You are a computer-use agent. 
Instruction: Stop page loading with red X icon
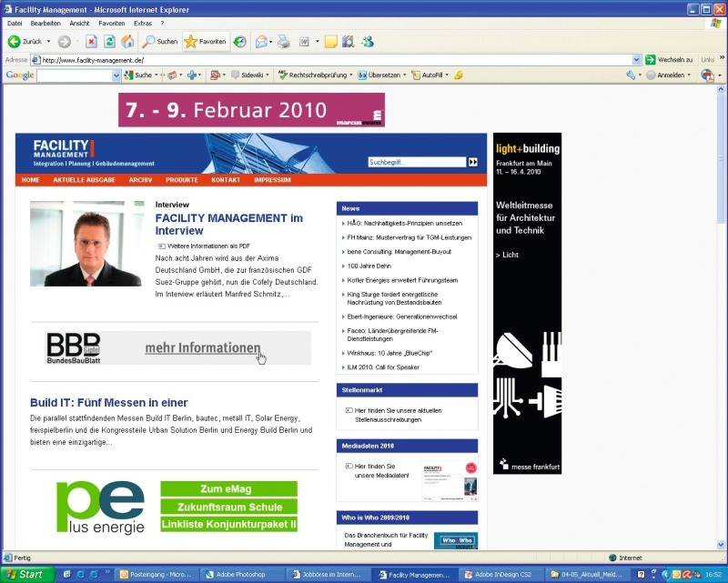tap(92, 42)
